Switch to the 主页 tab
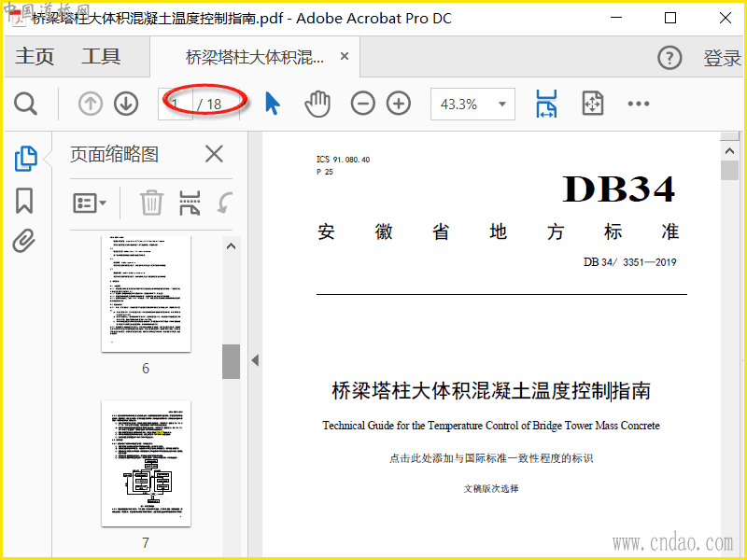This screenshot has width=747, height=560. tap(35, 56)
